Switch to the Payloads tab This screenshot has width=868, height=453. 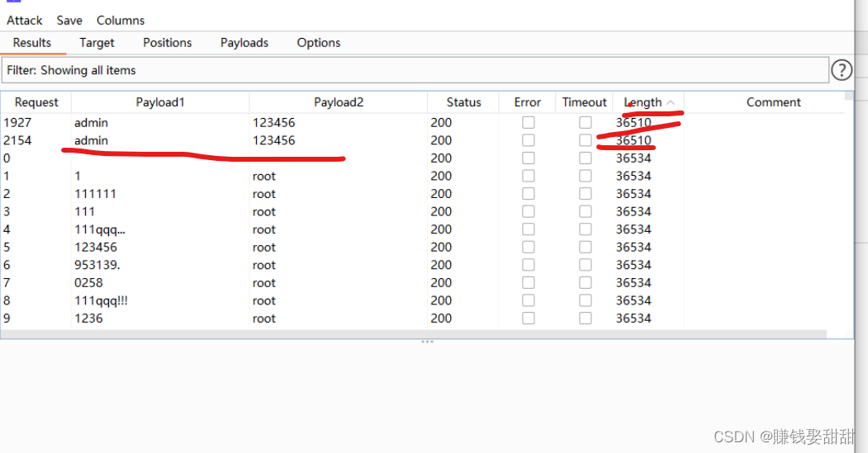244,43
